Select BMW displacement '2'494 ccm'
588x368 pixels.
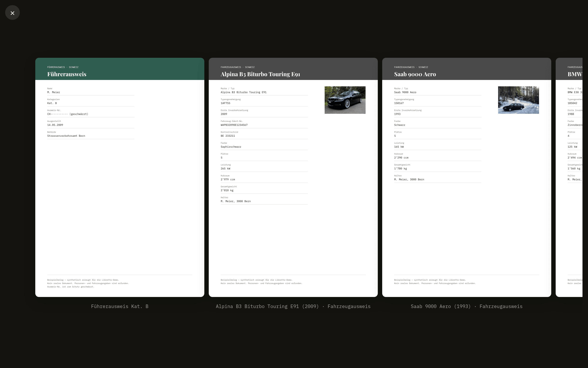(575, 158)
